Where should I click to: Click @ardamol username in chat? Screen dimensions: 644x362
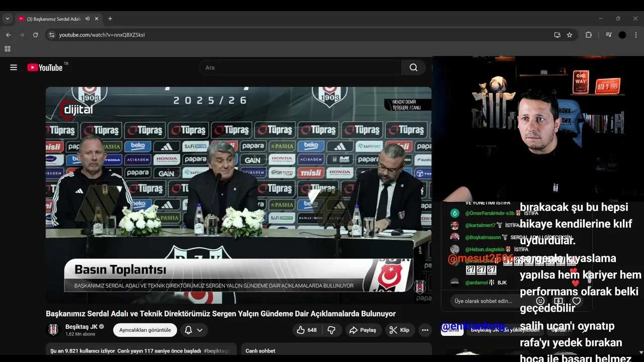(476, 283)
